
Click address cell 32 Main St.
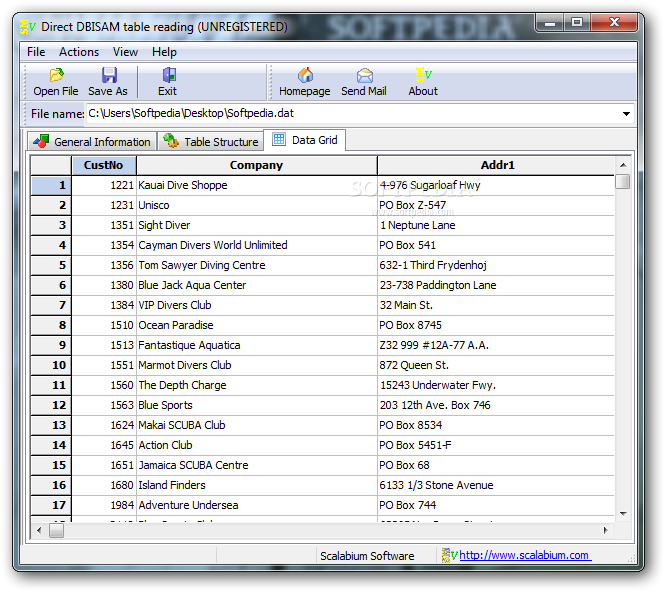click(x=496, y=305)
